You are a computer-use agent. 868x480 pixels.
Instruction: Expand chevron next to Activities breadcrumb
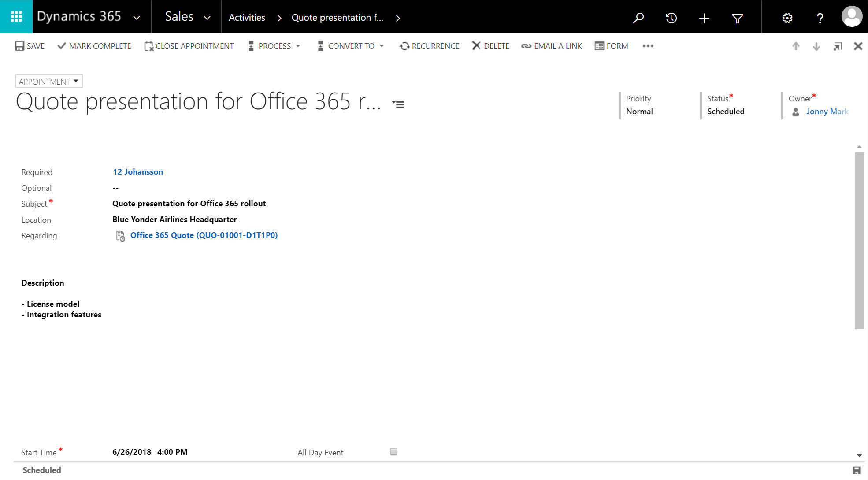(x=279, y=18)
